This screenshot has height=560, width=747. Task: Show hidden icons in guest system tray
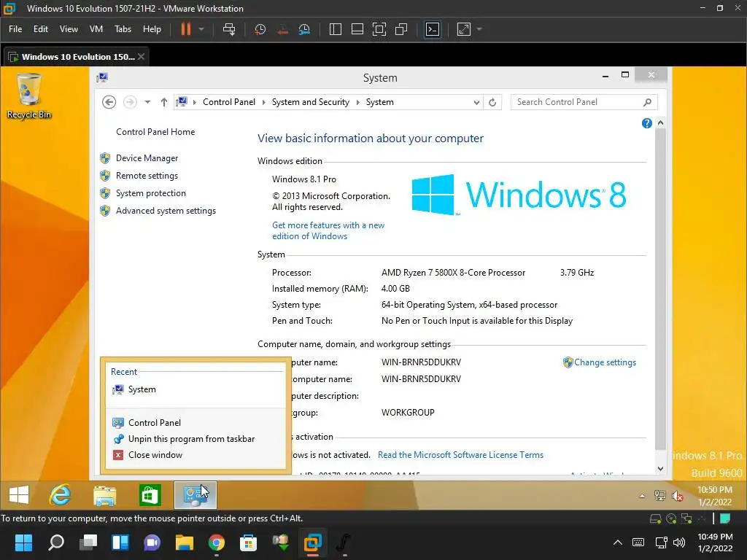[642, 496]
